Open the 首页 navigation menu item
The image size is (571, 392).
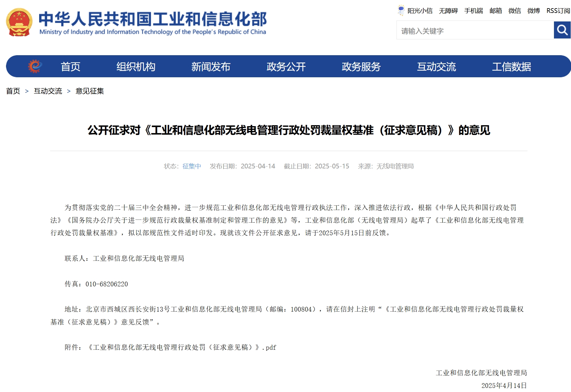tap(70, 67)
